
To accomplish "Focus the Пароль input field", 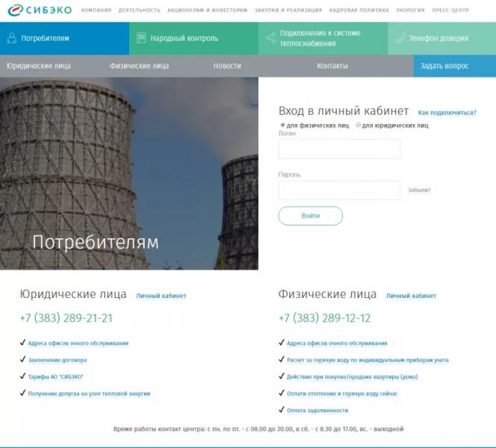I will [339, 190].
